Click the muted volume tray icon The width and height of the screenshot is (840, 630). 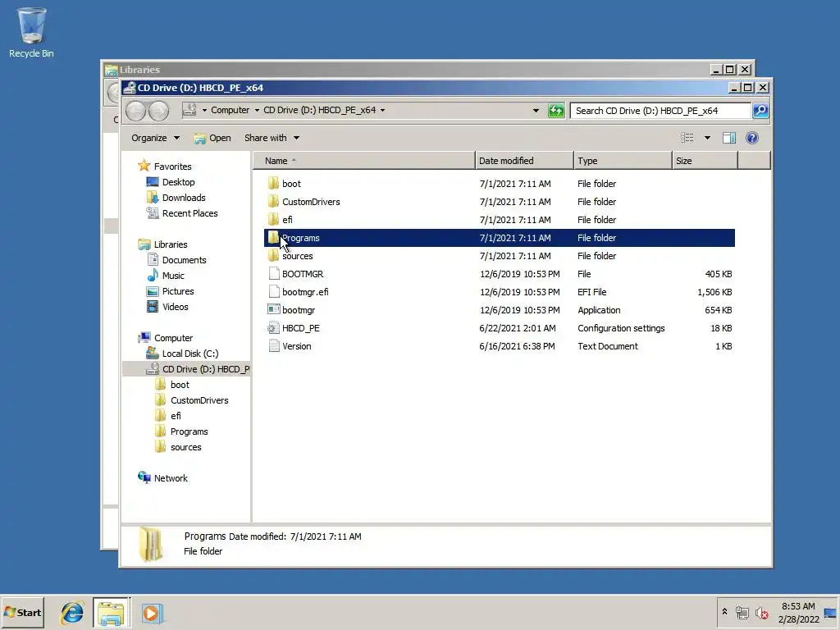[762, 613]
